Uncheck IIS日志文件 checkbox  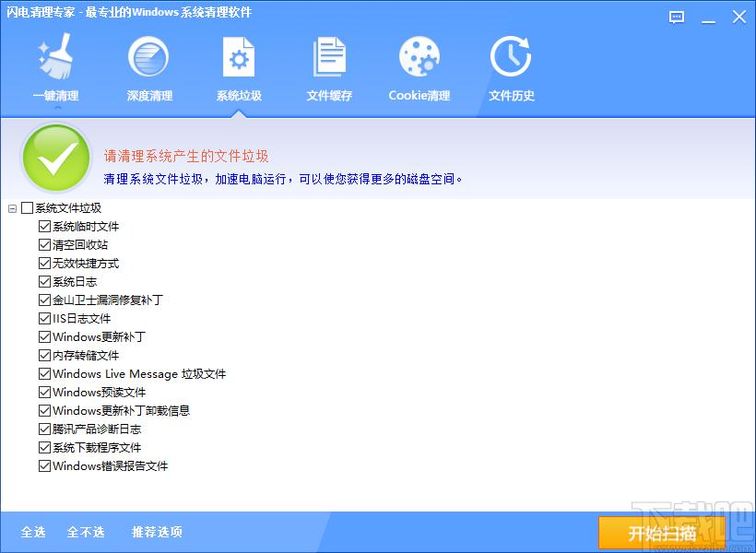[x=44, y=318]
